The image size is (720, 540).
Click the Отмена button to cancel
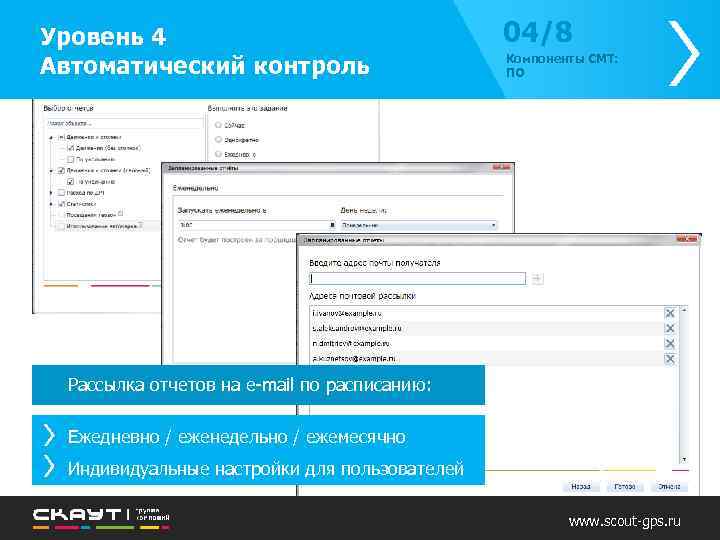[669, 486]
